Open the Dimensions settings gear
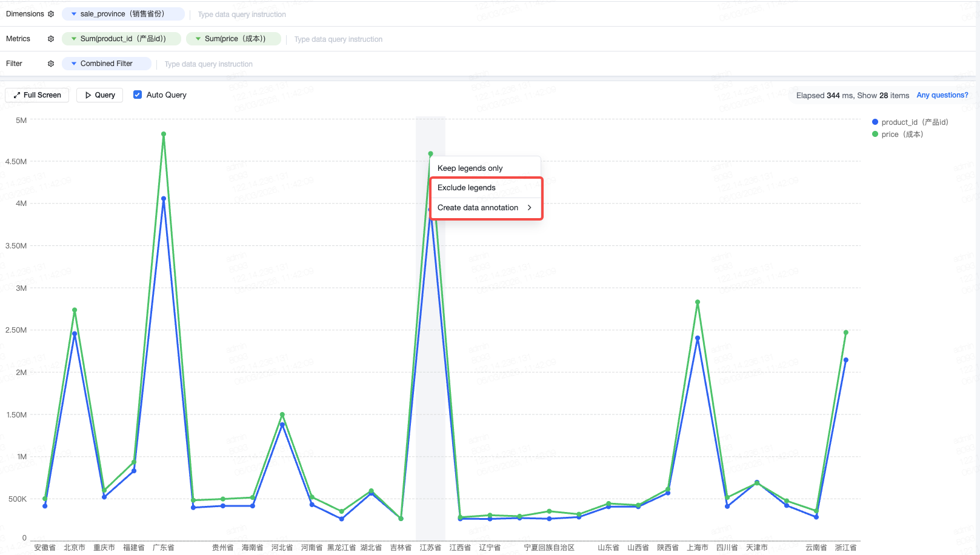 (x=51, y=14)
